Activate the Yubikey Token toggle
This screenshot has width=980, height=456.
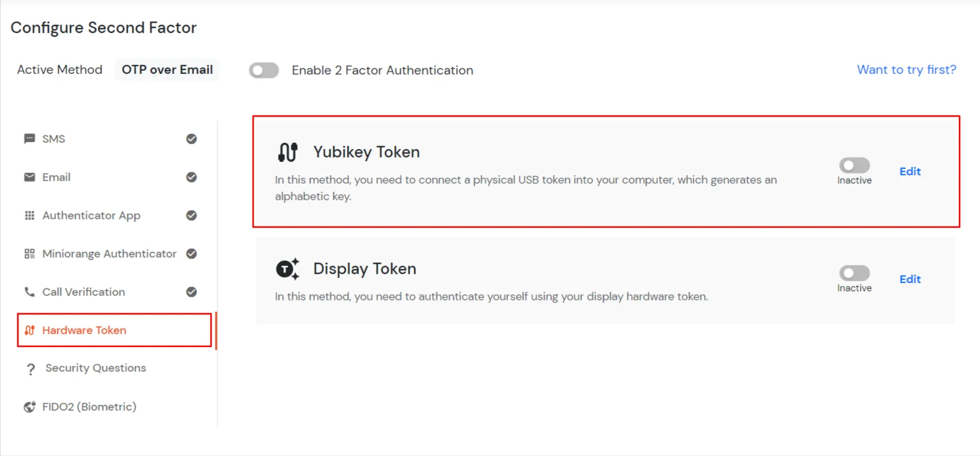[853, 165]
